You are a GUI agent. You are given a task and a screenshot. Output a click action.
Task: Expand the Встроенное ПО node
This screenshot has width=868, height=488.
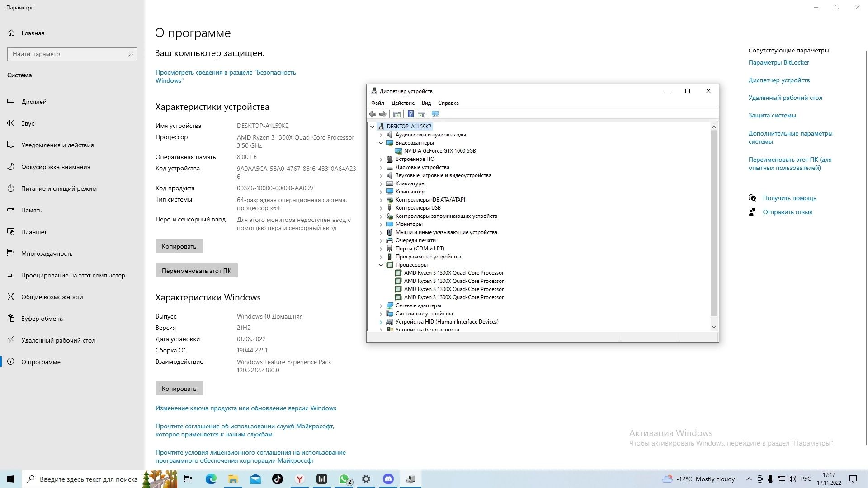tap(381, 159)
